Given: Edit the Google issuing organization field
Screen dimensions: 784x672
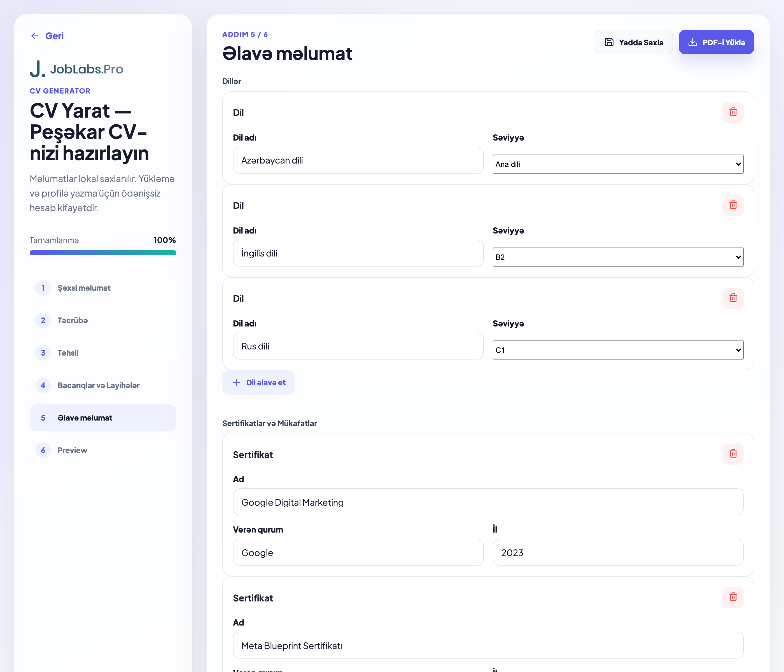Looking at the screenshot, I should tap(358, 552).
